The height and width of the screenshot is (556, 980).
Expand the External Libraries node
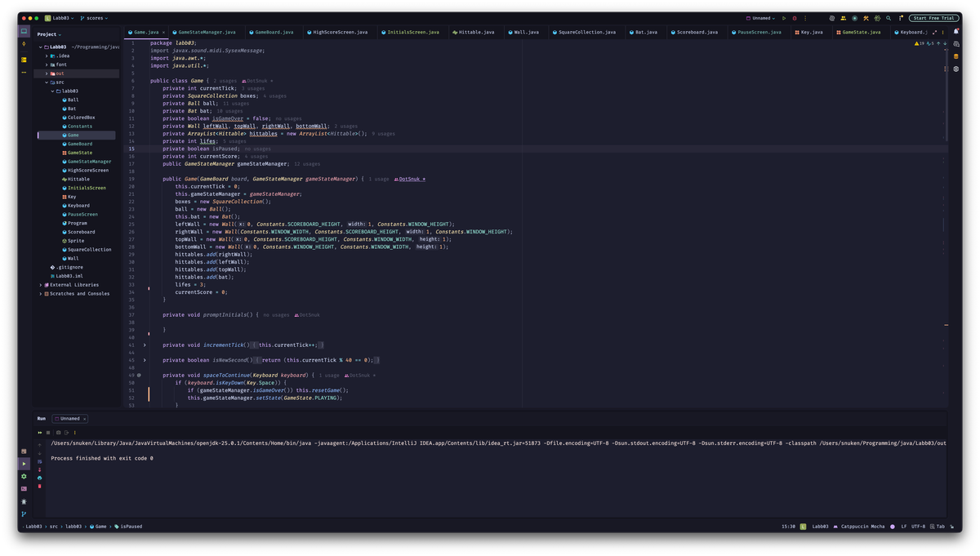coord(41,285)
